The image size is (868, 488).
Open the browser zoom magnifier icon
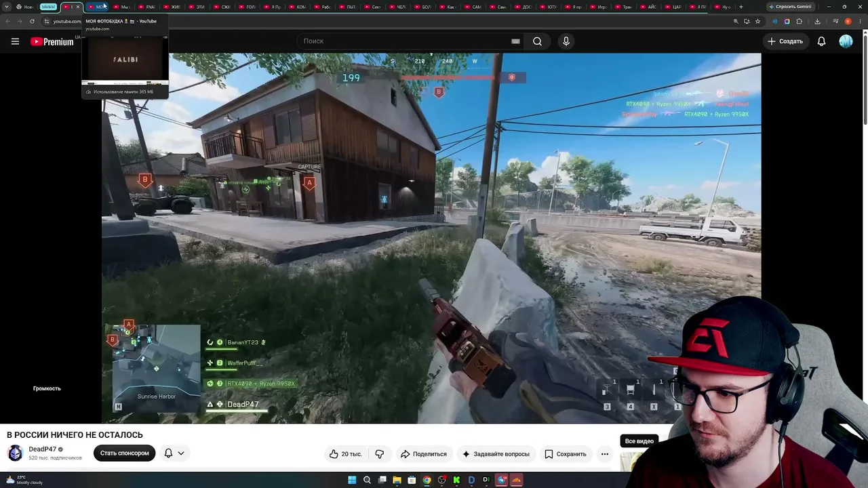click(736, 21)
